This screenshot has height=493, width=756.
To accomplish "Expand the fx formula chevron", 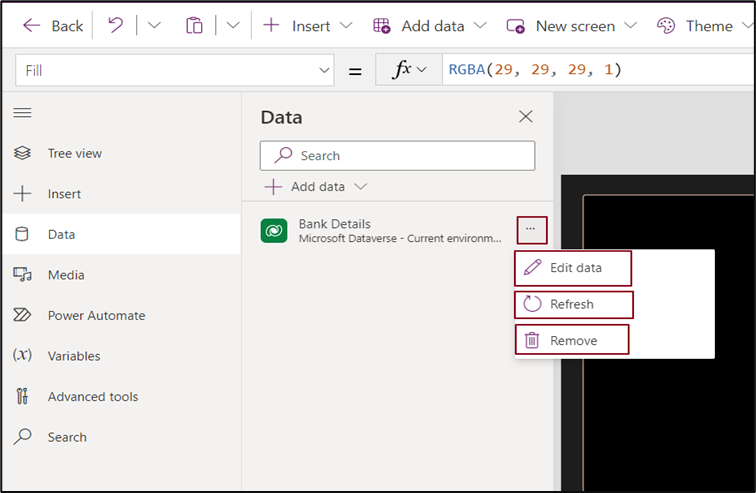I will (421, 70).
